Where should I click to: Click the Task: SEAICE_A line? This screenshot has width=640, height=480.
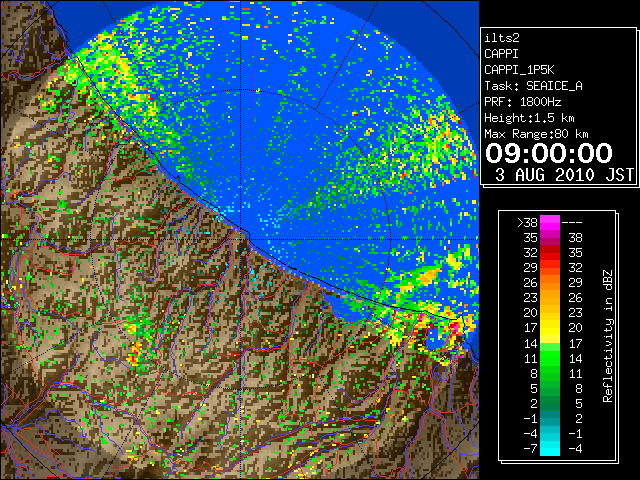point(533,86)
